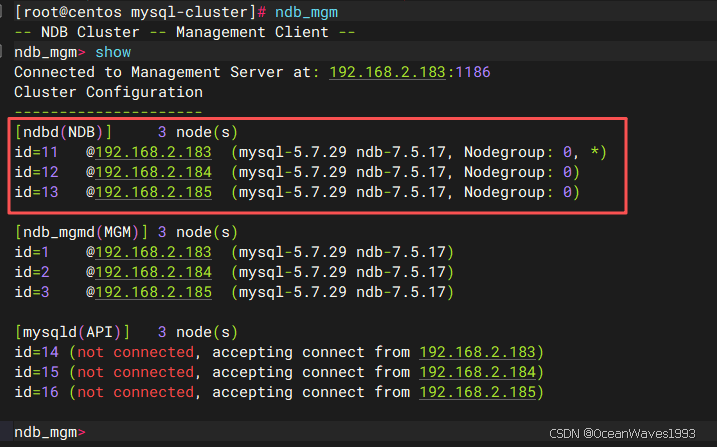
Task: Click '3 node(s)' beside ndbd(NDB)
Action: tap(198, 133)
